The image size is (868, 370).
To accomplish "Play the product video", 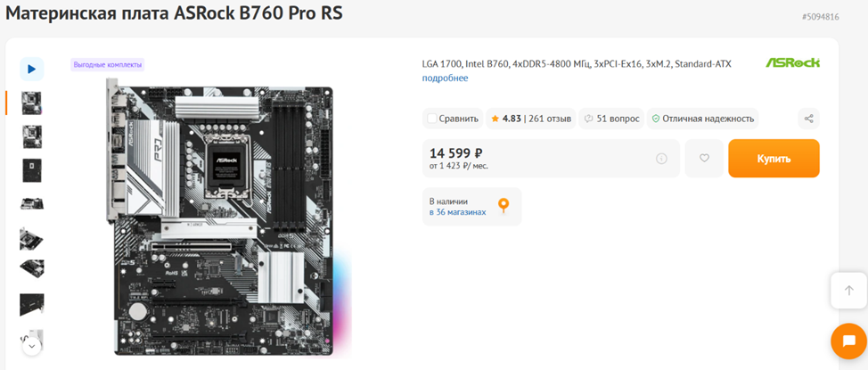I will point(31,69).
